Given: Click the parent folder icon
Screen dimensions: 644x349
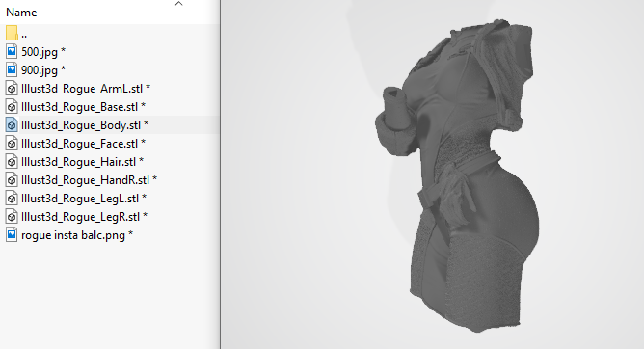Looking at the screenshot, I should pos(12,33).
